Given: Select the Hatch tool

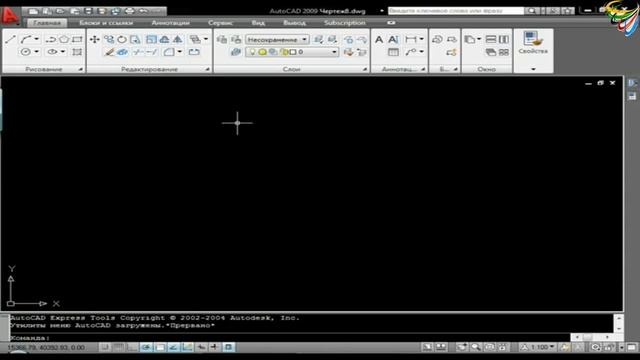Looking at the screenshot, I should tap(77, 52).
